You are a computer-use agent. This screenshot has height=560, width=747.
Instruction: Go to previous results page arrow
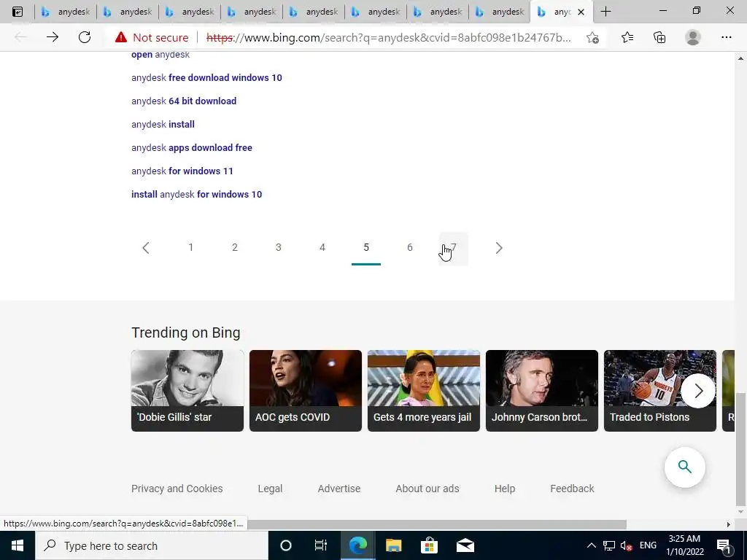[146, 248]
